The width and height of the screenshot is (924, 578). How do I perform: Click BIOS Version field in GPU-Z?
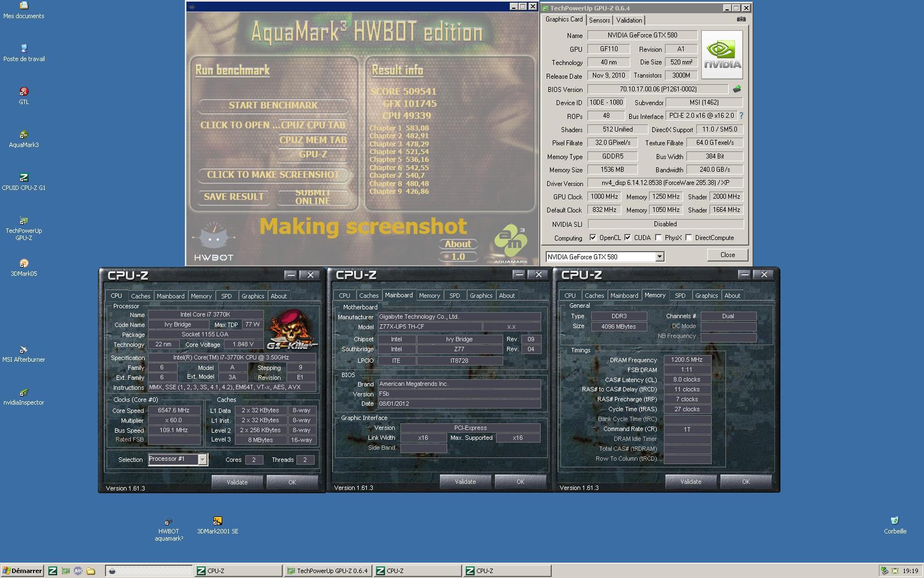[x=658, y=89]
